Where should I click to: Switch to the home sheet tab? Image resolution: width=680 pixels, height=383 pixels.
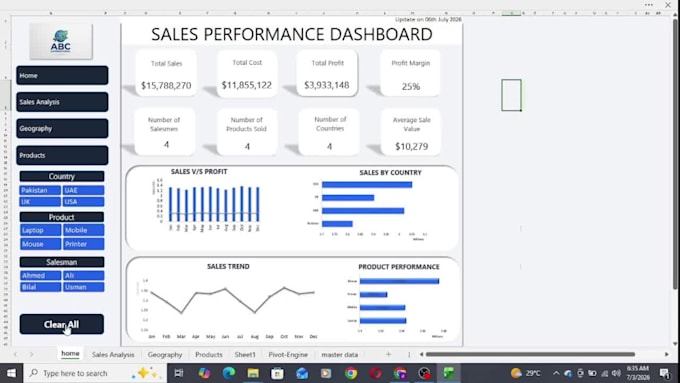pos(70,354)
